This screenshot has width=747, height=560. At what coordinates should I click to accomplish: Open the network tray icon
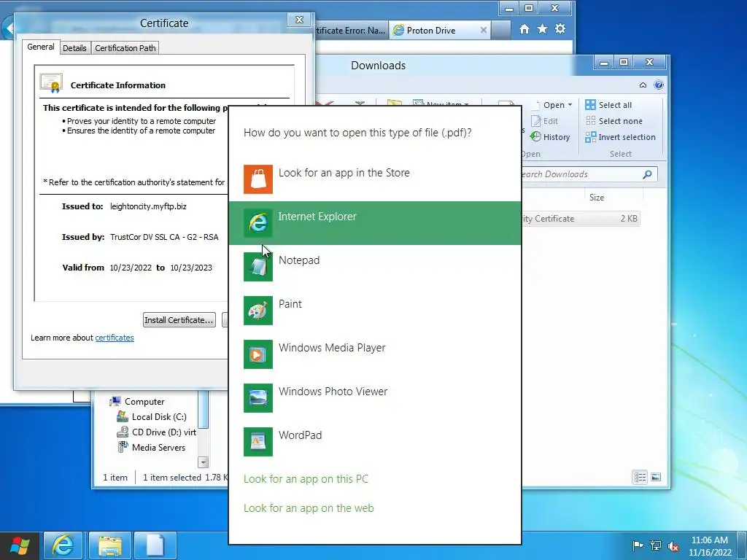(656, 545)
